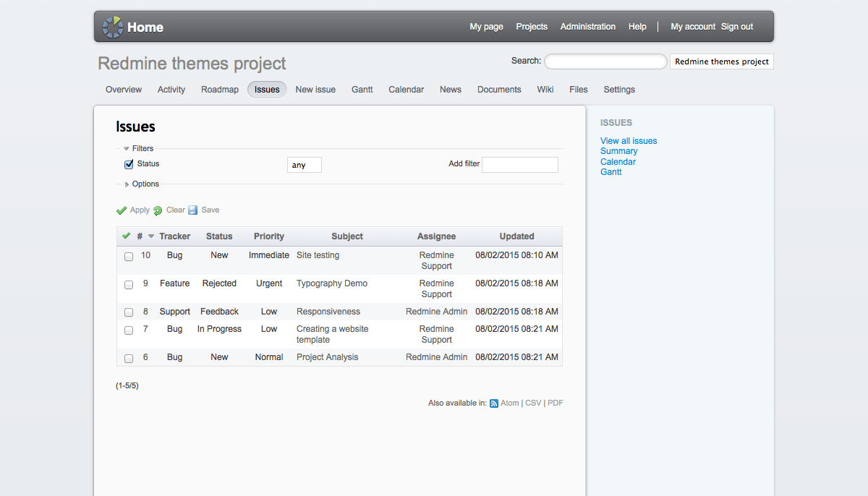Click the Apply button label

pos(140,210)
